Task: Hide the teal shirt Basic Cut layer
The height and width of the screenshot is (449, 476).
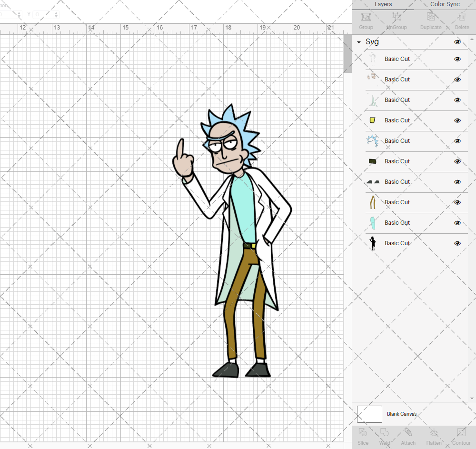Action: pyautogui.click(x=457, y=222)
